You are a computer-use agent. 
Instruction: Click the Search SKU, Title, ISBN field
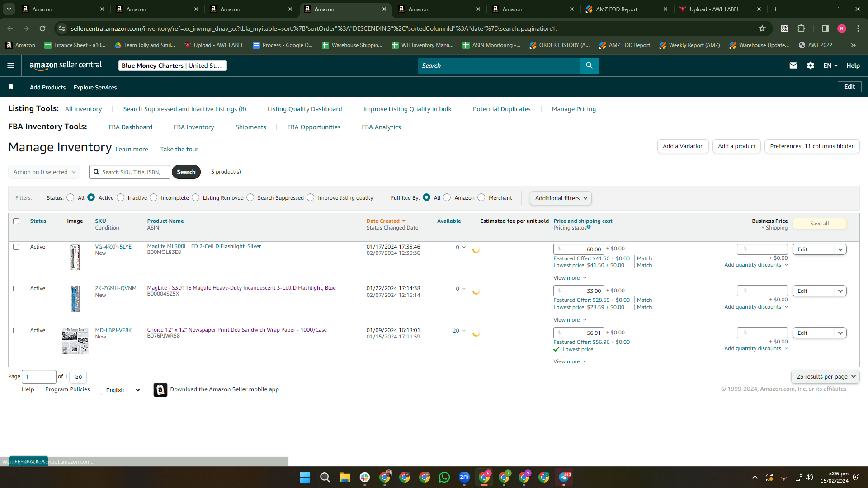[130, 172]
